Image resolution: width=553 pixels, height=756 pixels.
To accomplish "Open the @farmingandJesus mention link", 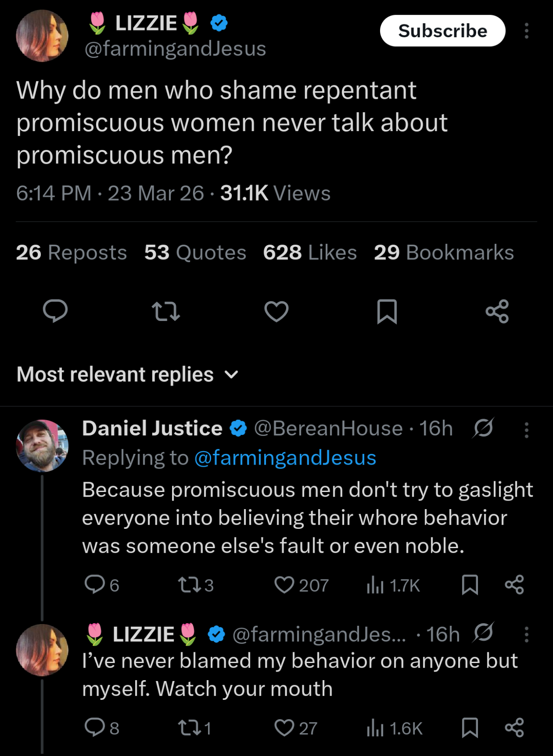I will pyautogui.click(x=285, y=458).
